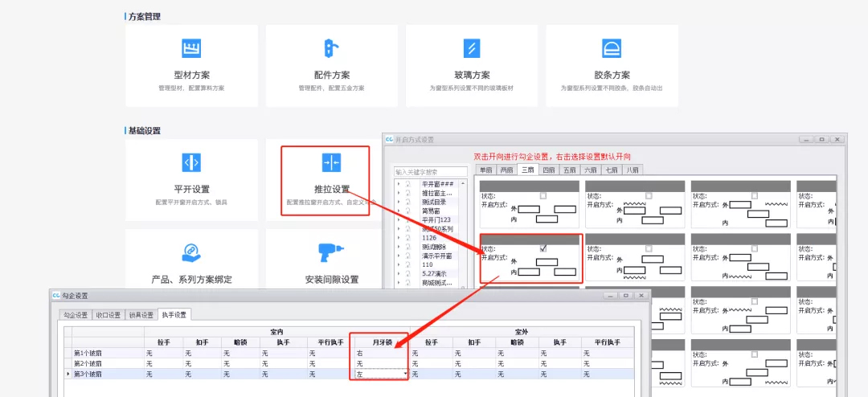868x397 pixels.
Task: Expand the 平开窗### tree node
Action: click(x=399, y=184)
